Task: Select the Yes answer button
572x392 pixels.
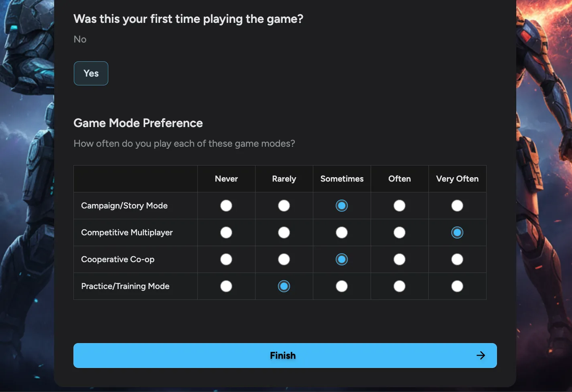Action: tap(91, 73)
